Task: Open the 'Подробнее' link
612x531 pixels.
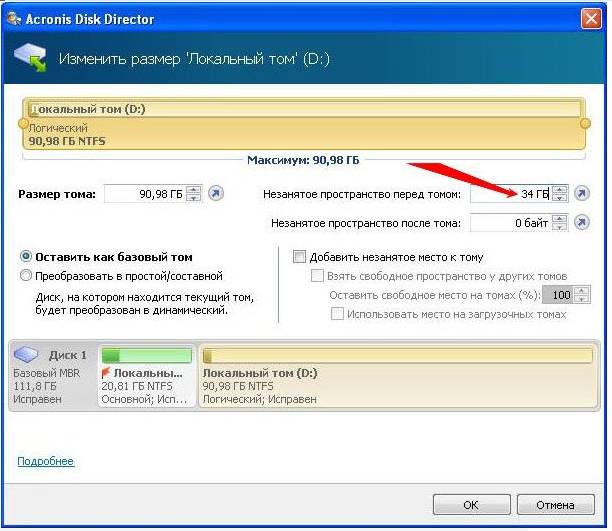Action: [45, 461]
